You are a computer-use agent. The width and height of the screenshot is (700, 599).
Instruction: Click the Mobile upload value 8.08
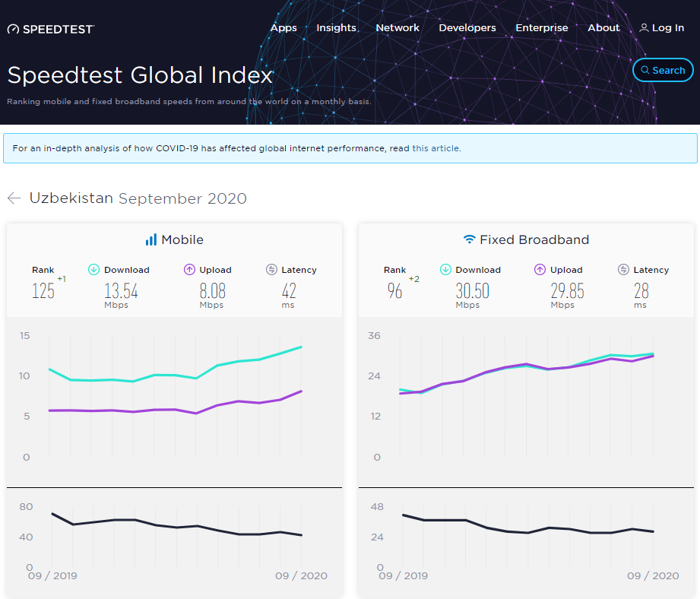[x=213, y=291]
